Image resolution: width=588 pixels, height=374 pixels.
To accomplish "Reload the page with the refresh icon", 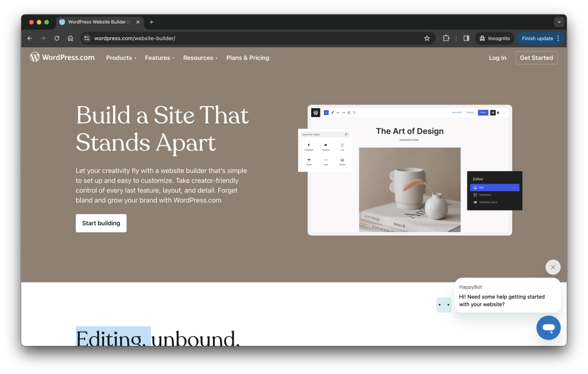I will (57, 38).
